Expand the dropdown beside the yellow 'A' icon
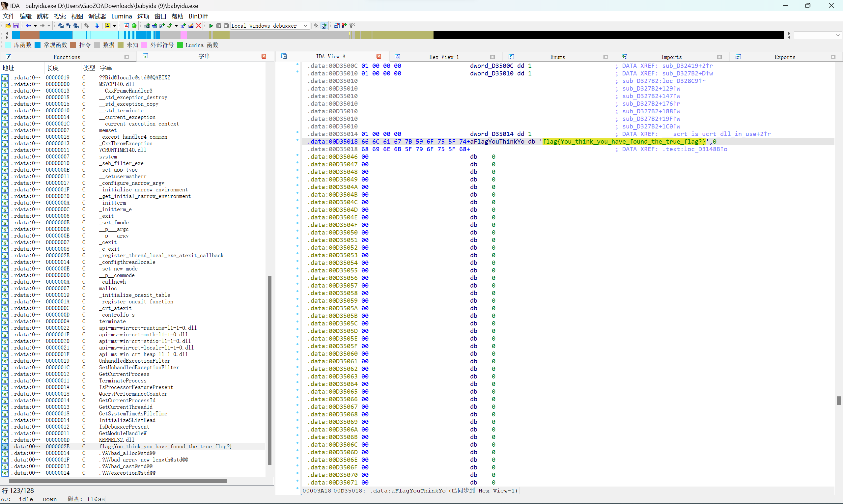The height and width of the screenshot is (504, 843). [114, 26]
